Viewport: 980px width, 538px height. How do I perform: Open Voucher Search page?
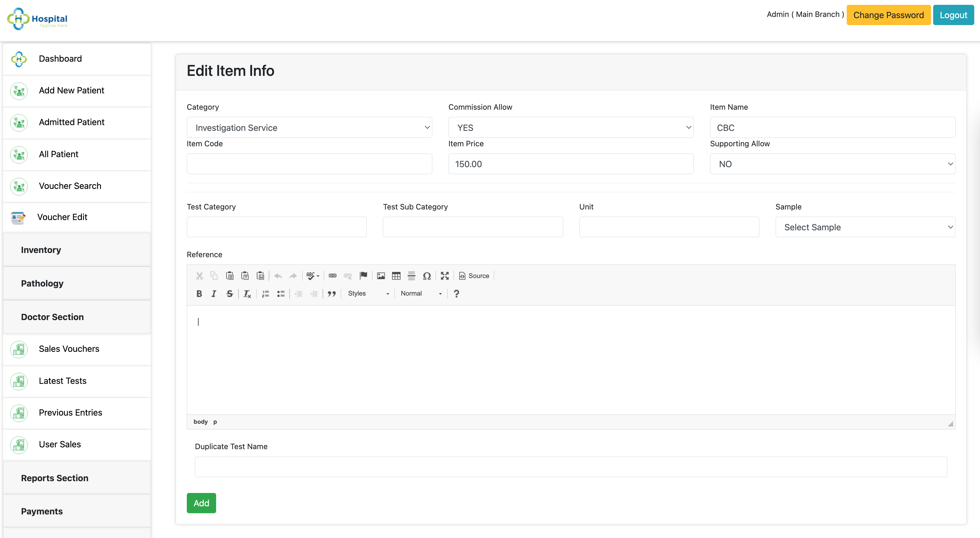(77, 186)
